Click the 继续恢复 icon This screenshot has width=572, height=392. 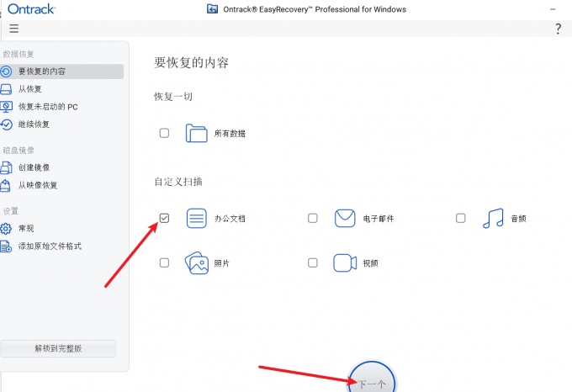(6, 124)
